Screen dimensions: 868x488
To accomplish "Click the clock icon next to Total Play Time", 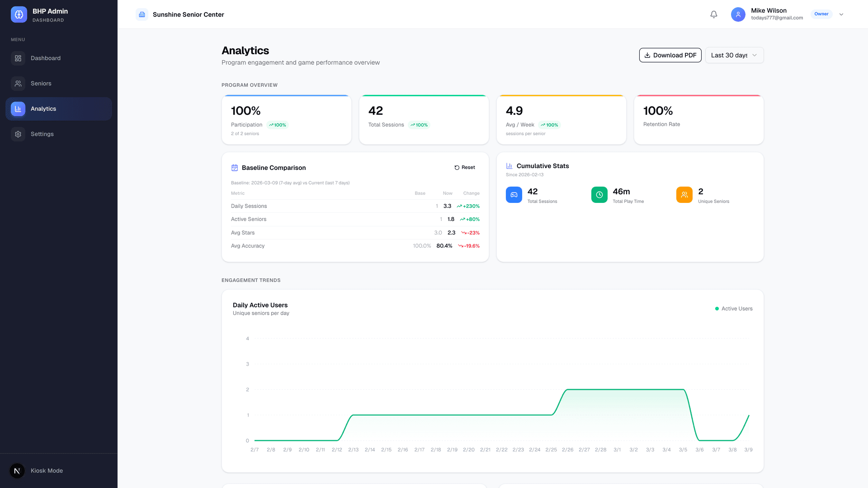I will point(599,195).
